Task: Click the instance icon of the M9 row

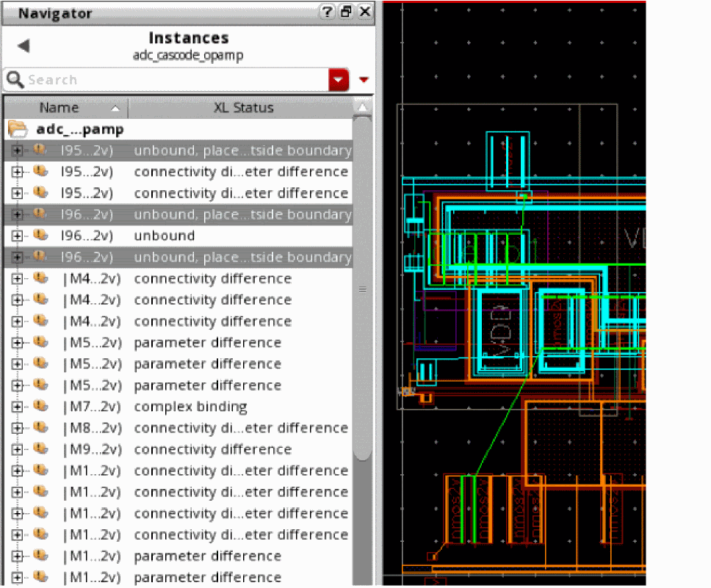Action: point(40,449)
